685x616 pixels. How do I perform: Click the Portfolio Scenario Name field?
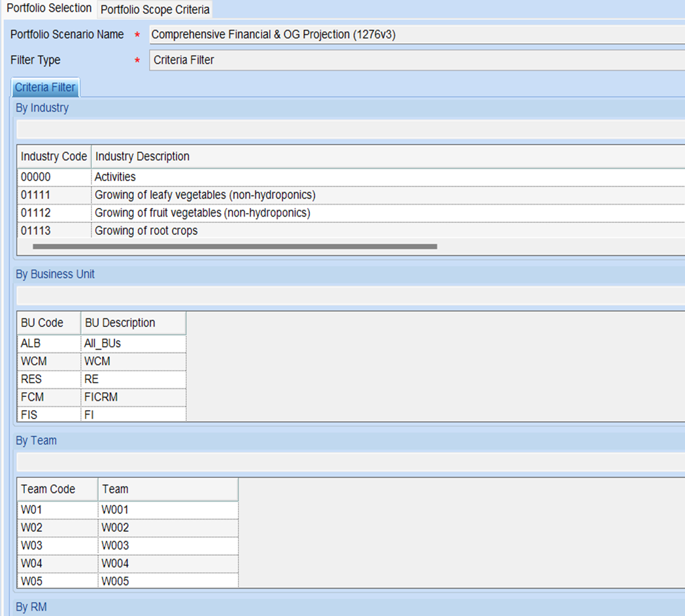pyautogui.click(x=416, y=35)
